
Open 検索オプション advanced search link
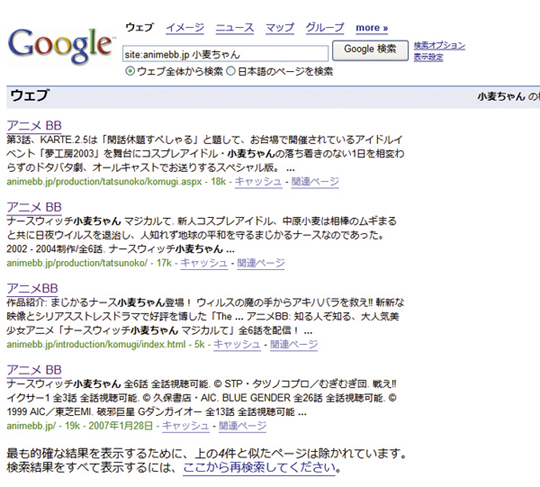click(439, 45)
